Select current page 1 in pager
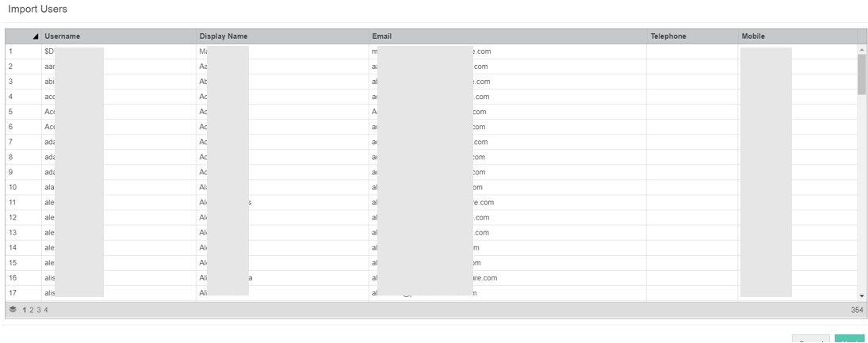The height and width of the screenshot is (343, 868). point(25,310)
